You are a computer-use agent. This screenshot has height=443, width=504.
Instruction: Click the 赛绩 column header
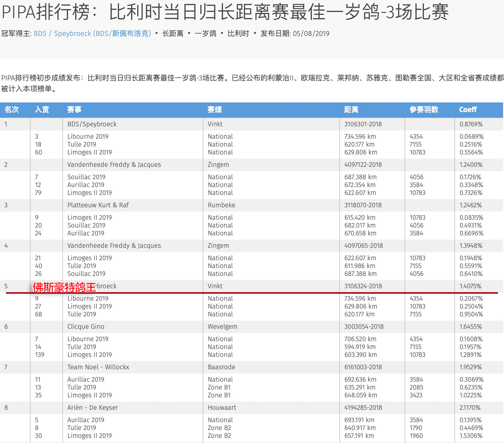pos(215,110)
